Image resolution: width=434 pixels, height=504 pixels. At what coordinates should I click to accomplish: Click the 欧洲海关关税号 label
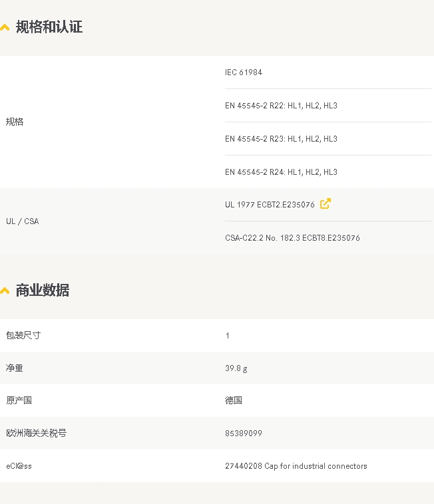coord(36,434)
